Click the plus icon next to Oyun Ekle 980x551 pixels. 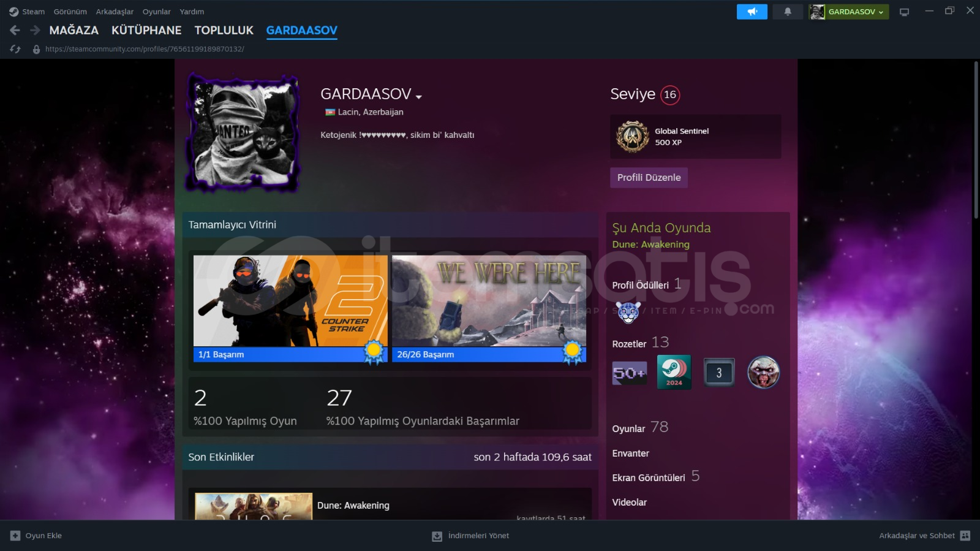click(x=15, y=536)
